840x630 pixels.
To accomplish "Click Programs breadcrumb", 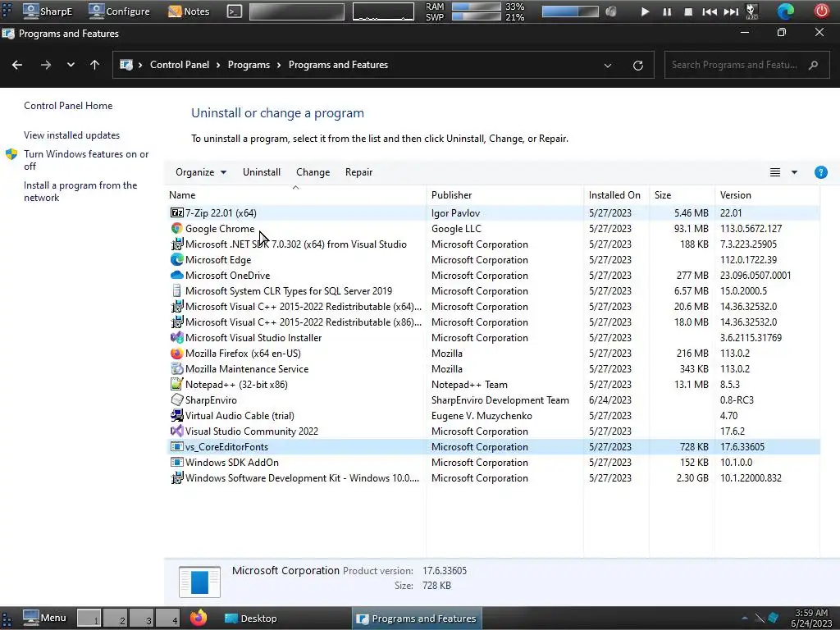I will pos(249,65).
